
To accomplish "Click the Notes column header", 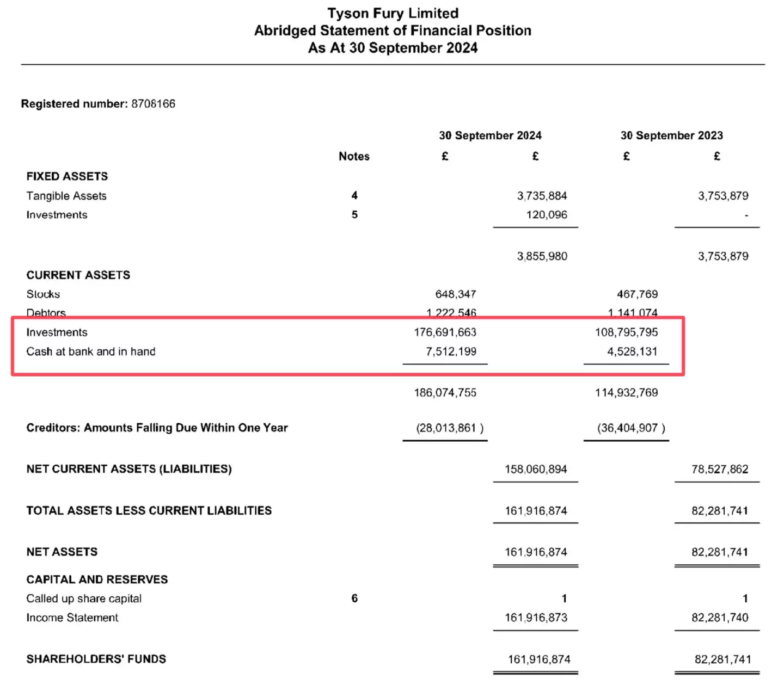I will [354, 156].
